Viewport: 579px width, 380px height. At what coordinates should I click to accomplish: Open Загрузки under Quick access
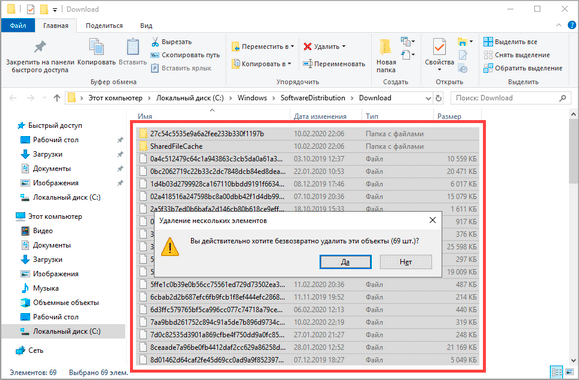tap(41, 154)
